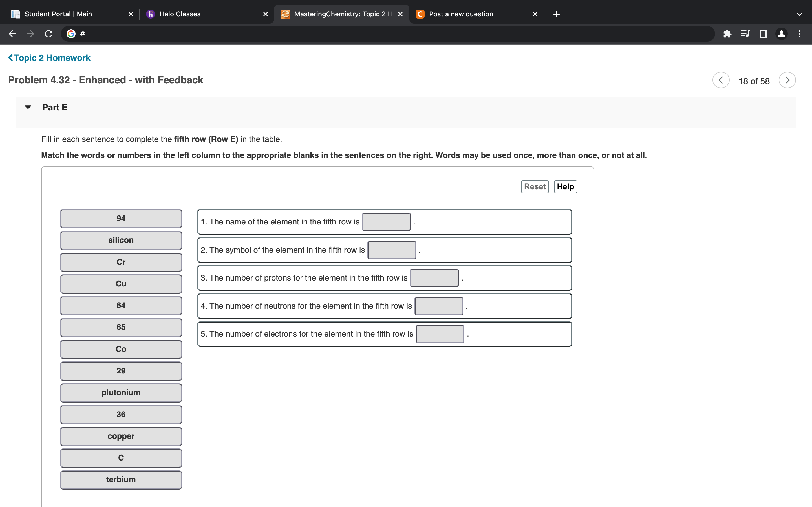This screenshot has height=507, width=812.
Task: Click the blank in sentence 1
Action: 386,222
